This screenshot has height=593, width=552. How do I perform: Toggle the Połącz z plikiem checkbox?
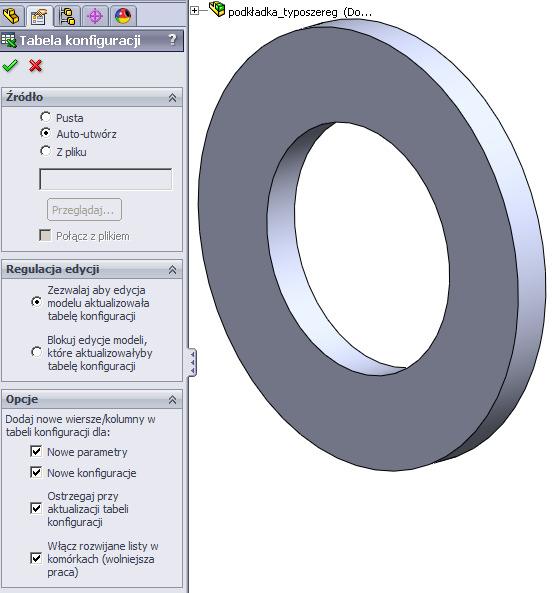pos(45,235)
